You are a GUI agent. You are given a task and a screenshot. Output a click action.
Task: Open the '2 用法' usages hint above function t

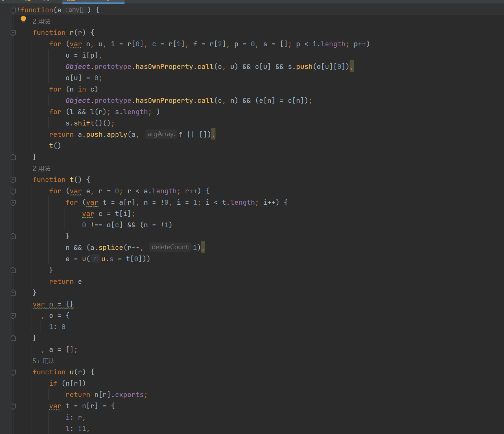42,168
